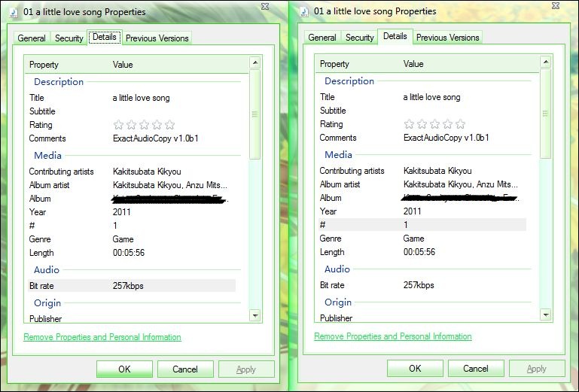Click Length 00:05:56 in left window
Viewport: 579px width, 392px height.
pos(129,253)
